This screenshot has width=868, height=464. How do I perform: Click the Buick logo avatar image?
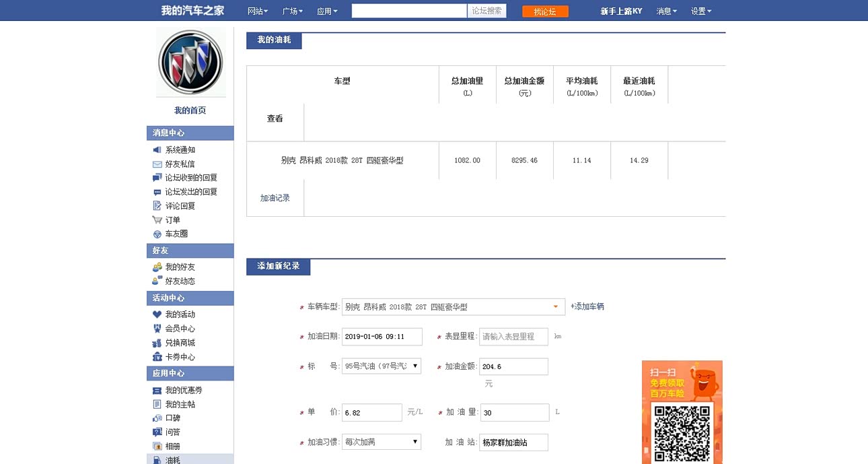[190, 63]
